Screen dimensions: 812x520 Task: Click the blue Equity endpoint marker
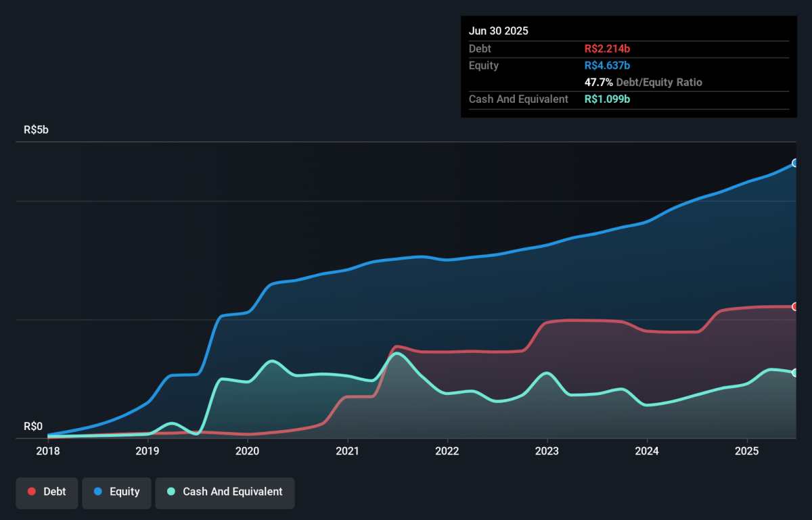[796, 163]
